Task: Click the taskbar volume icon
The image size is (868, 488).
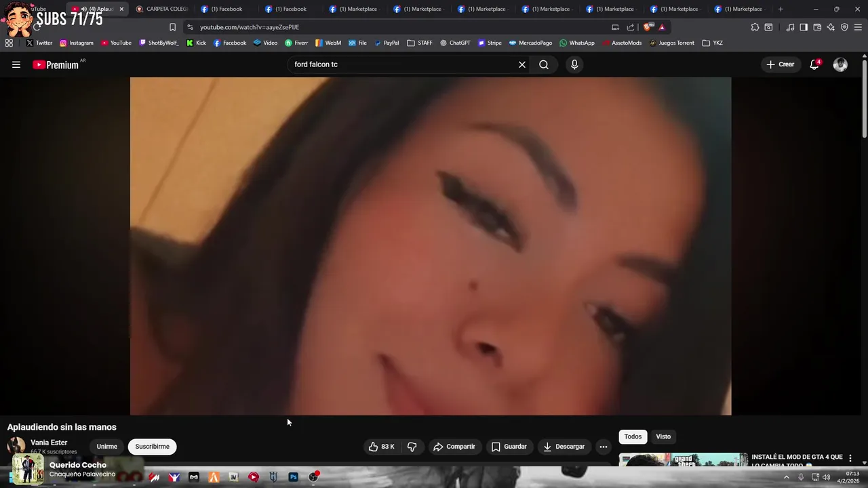Action: (827, 477)
